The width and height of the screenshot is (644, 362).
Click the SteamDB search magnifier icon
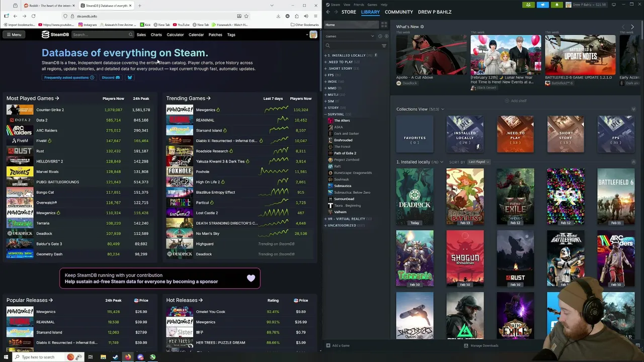tap(130, 35)
